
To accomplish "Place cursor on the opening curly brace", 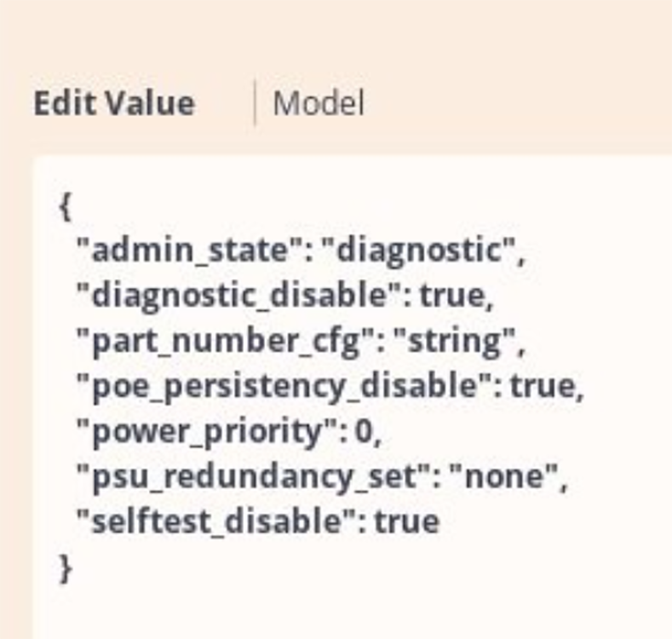I will coord(65,207).
